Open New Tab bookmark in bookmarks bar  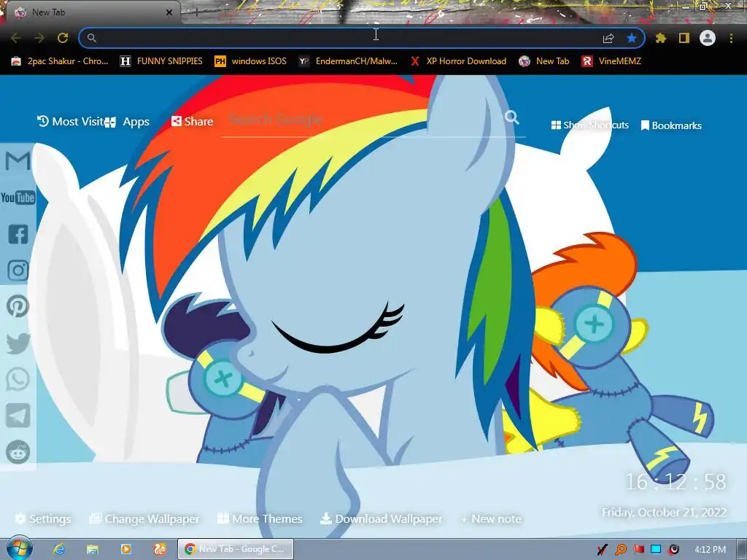pos(544,61)
